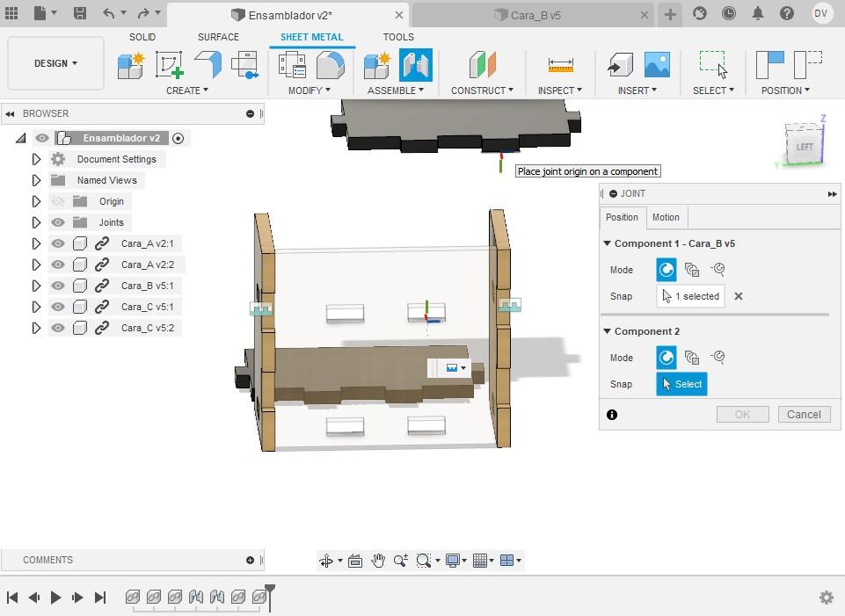
Task: Toggle visibility of Cara_C v5:1
Action: (58, 307)
